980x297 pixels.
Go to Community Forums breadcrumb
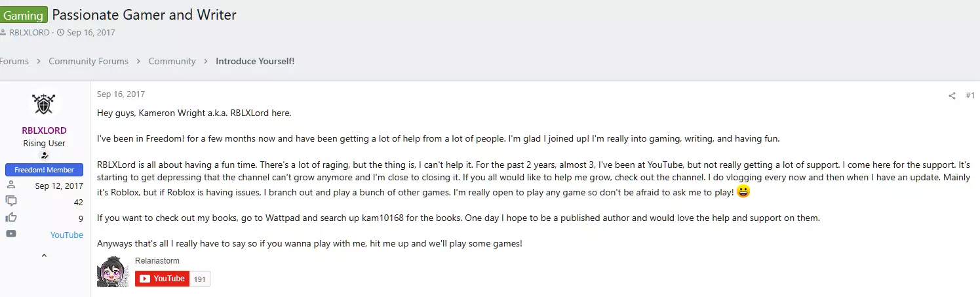(88, 61)
